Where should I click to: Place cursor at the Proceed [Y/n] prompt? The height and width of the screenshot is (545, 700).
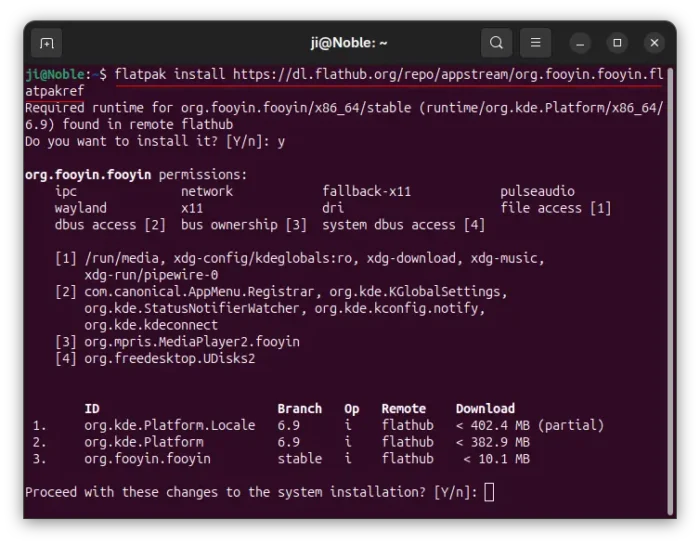click(489, 492)
